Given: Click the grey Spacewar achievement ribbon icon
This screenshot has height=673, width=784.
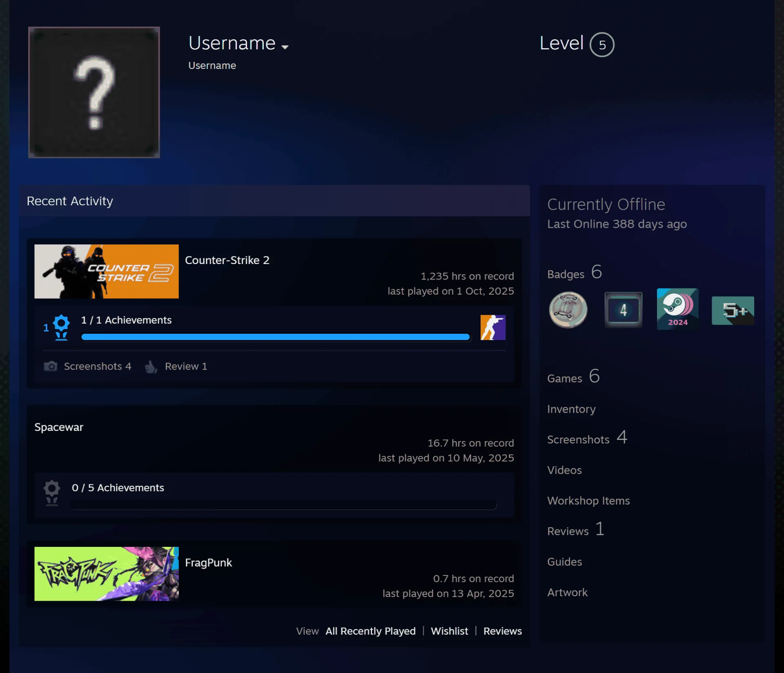Looking at the screenshot, I should point(52,493).
